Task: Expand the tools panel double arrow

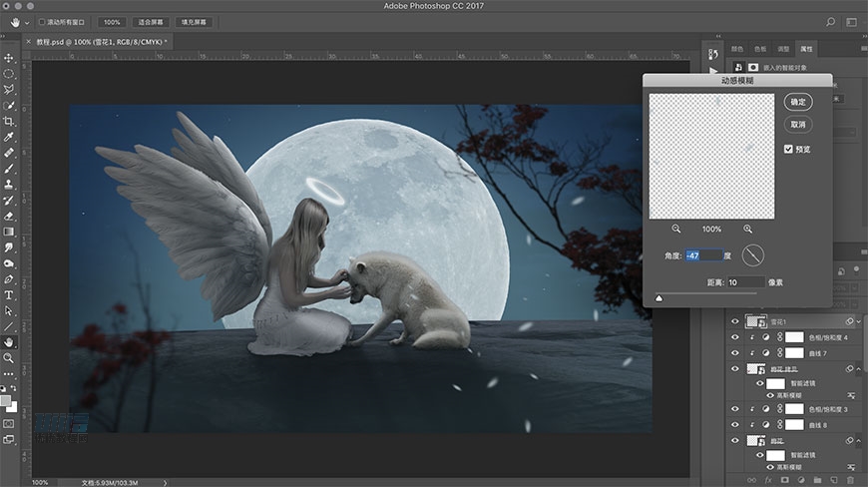Action: click(x=3, y=36)
